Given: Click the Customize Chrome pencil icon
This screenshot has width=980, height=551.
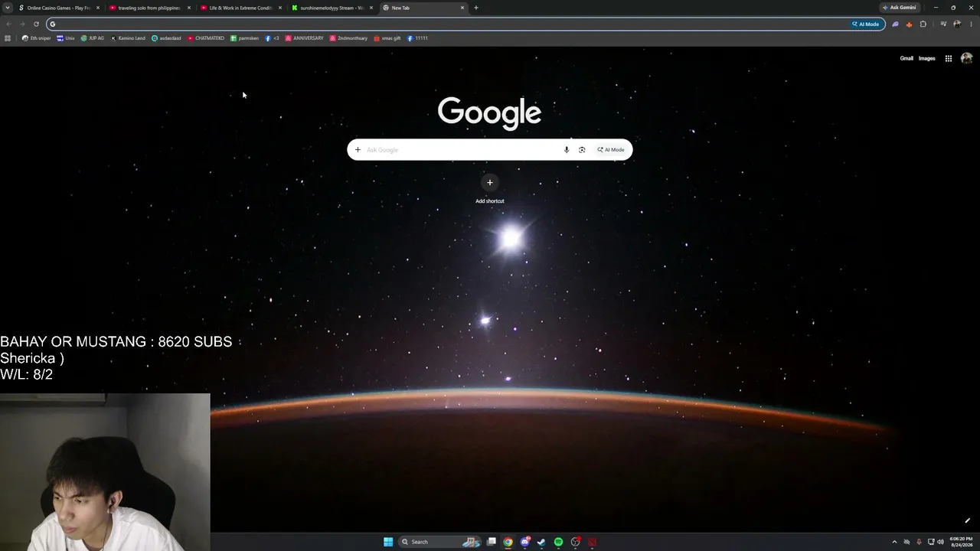Looking at the screenshot, I should (967, 521).
